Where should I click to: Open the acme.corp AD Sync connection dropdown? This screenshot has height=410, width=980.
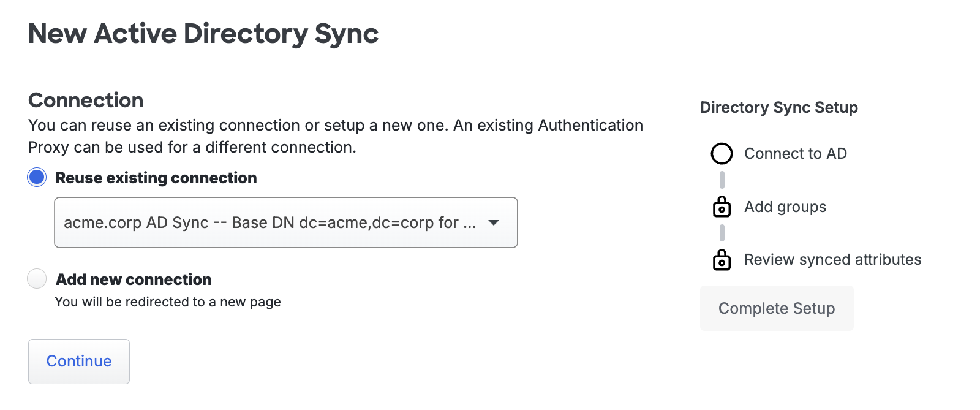click(285, 222)
